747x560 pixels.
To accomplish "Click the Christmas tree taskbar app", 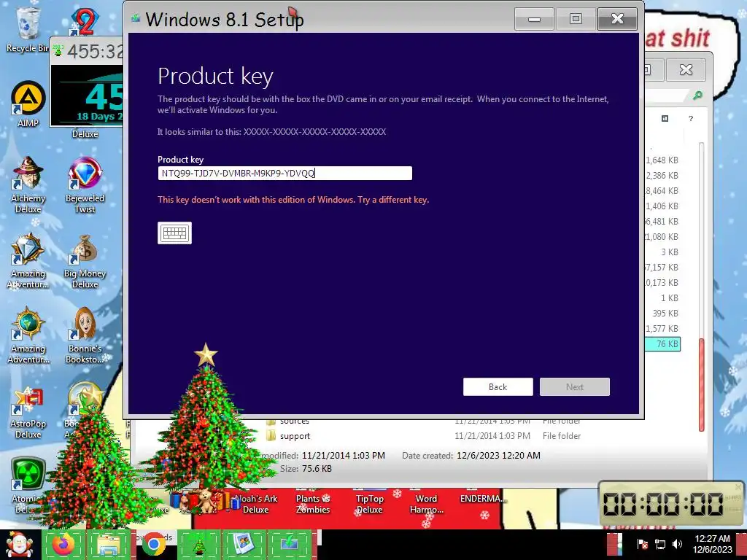I will point(198,545).
